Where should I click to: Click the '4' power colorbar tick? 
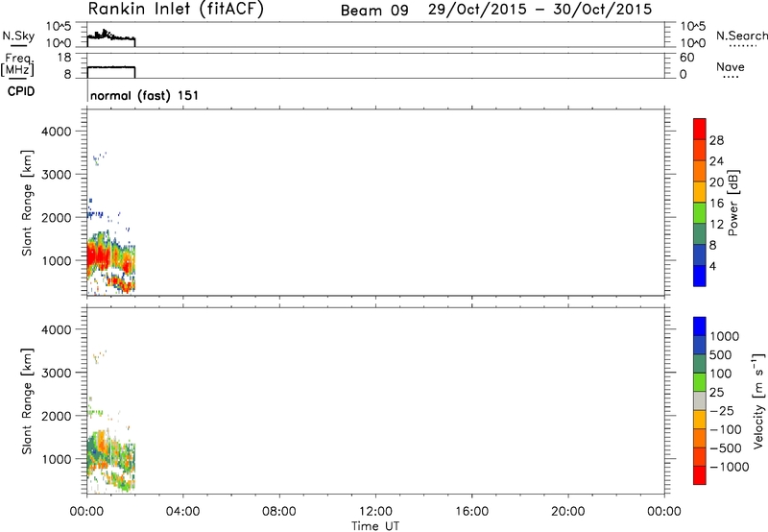pos(712,266)
